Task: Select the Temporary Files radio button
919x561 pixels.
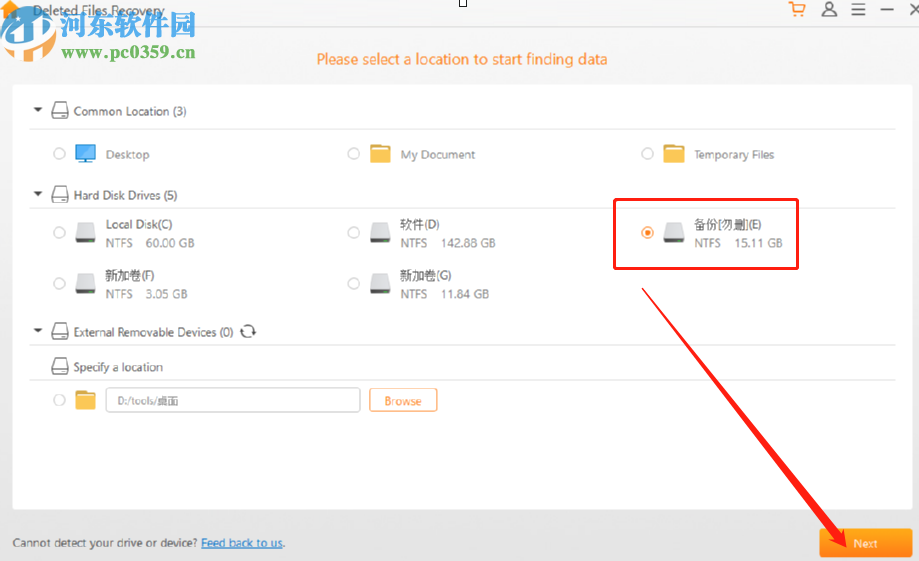Action: pos(647,154)
